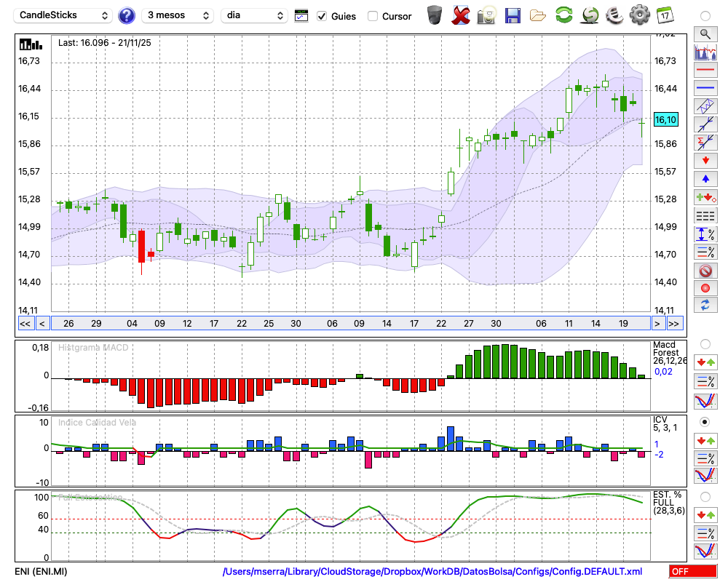Open settings with the gear icon
The image size is (728, 582).
pyautogui.click(x=639, y=15)
